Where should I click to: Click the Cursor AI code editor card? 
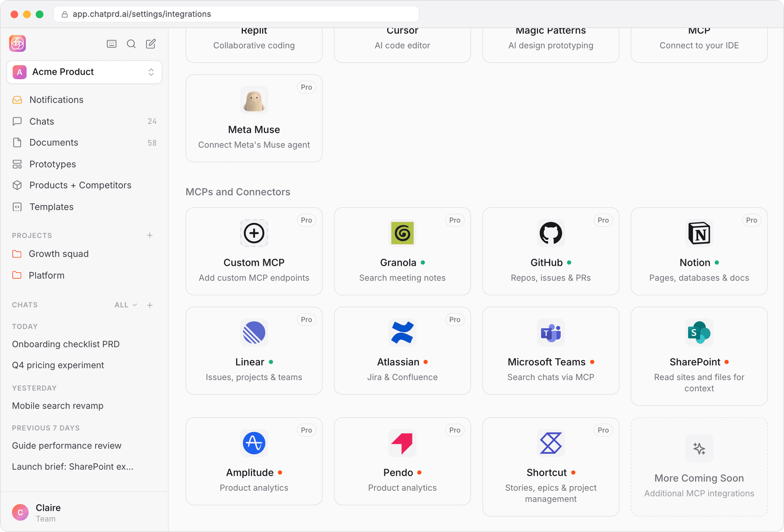click(402, 45)
